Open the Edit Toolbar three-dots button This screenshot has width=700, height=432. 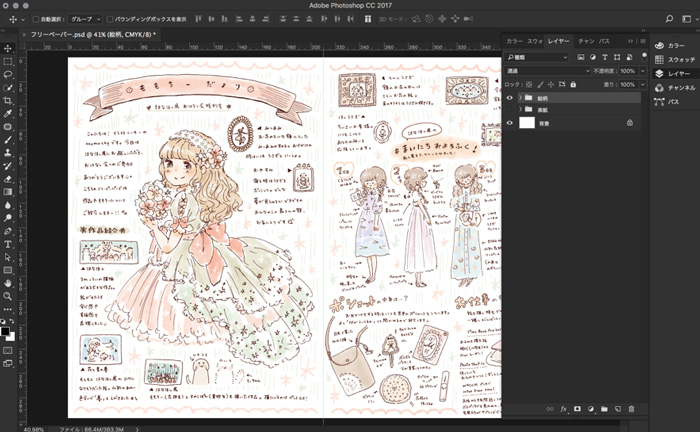pos(8,309)
